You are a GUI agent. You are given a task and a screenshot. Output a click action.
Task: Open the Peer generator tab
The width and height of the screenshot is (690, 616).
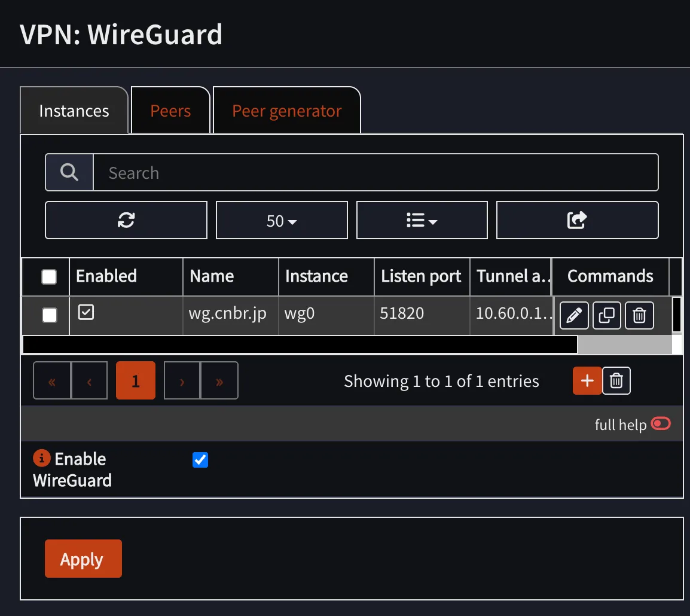click(286, 110)
